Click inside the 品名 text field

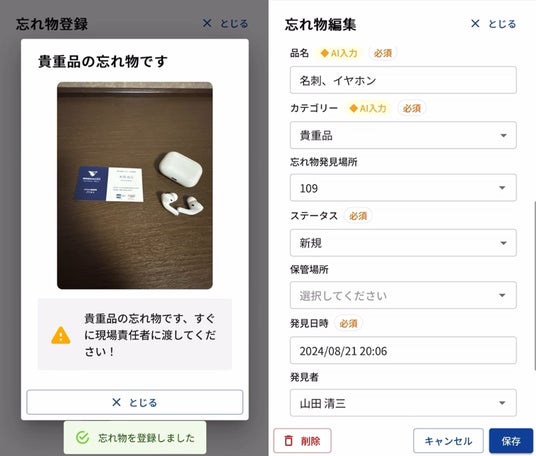[403, 80]
